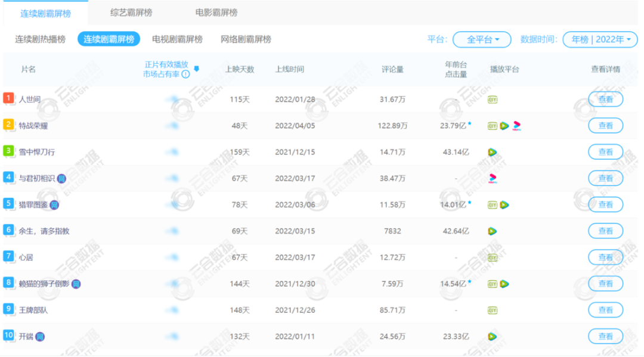Click the sort arrow on 正片有效播放 column
The height and width of the screenshot is (357, 644).
click(196, 69)
